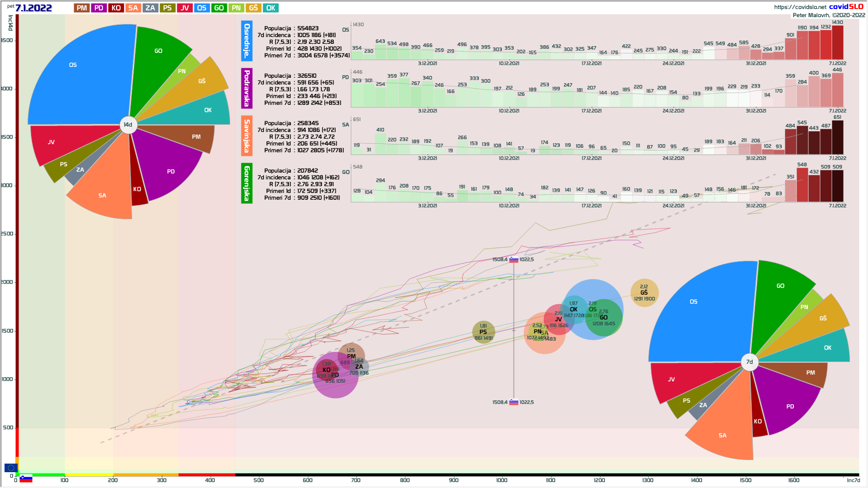Toggle the OS region legend tag
Screen dimensions: 868x488
tap(202, 8)
